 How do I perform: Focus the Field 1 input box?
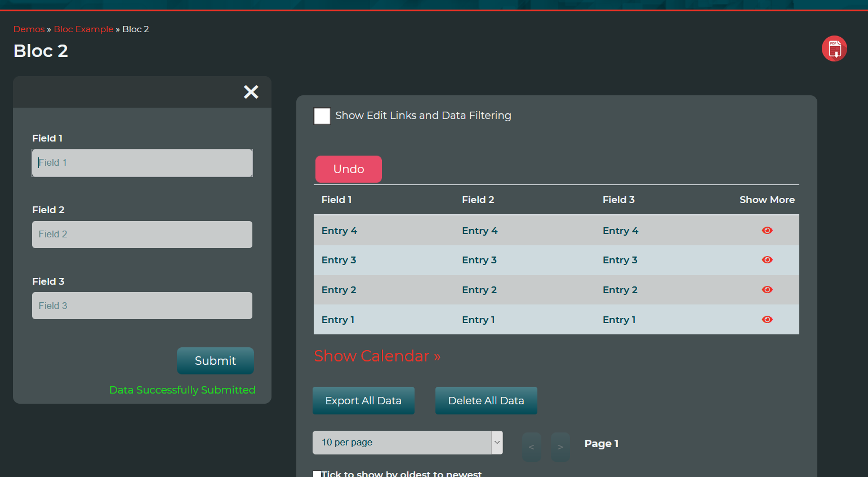tap(142, 163)
